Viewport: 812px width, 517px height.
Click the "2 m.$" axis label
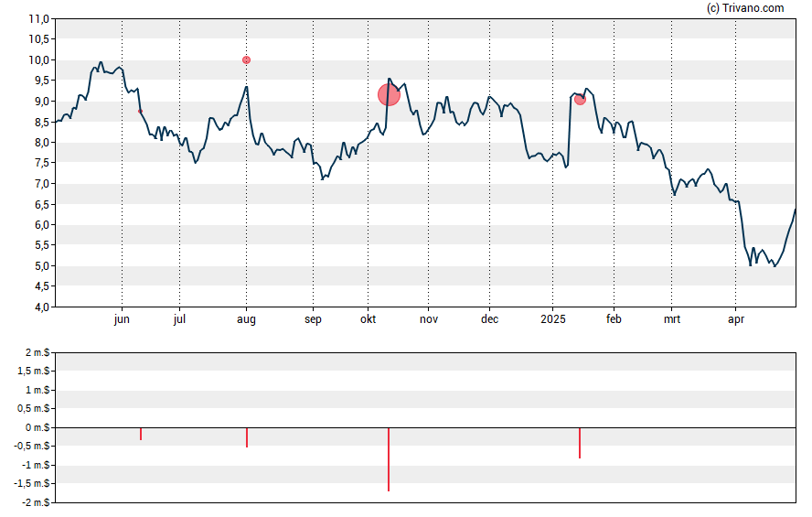coord(37,353)
